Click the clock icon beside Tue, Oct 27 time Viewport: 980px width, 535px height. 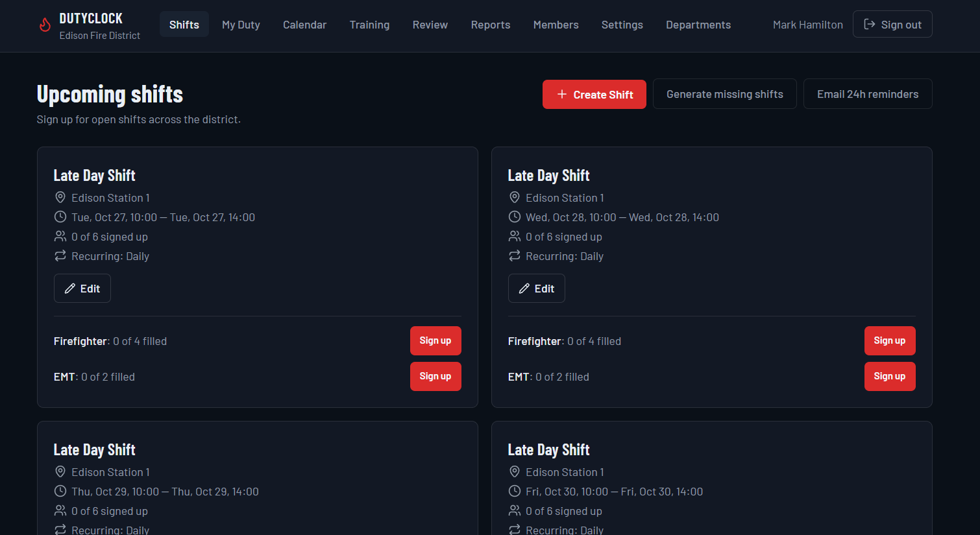60,217
